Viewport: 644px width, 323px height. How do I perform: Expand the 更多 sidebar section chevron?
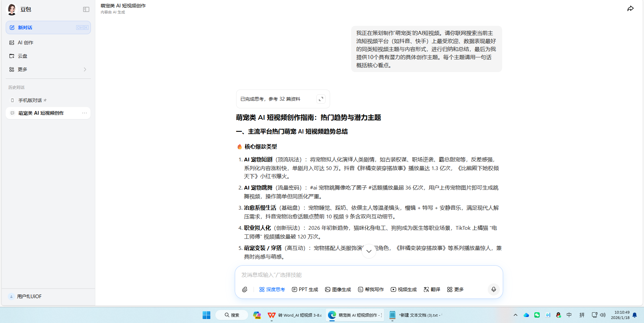[x=85, y=69]
